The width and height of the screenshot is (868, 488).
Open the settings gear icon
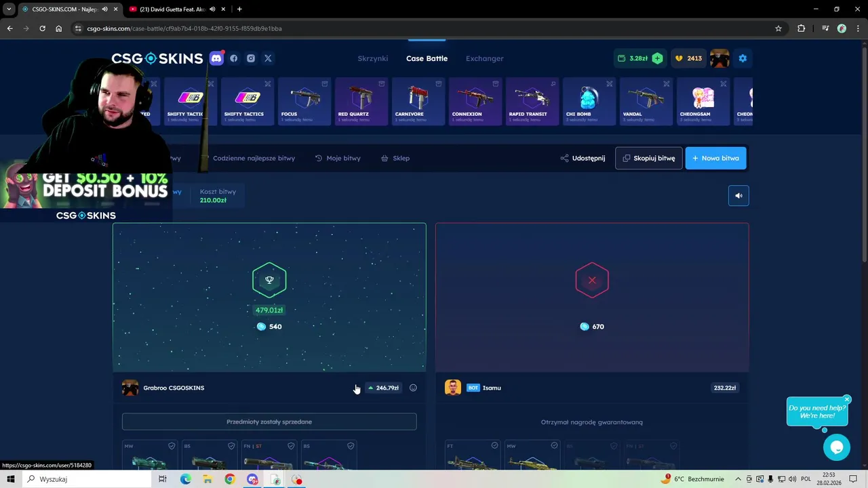[x=743, y=58]
